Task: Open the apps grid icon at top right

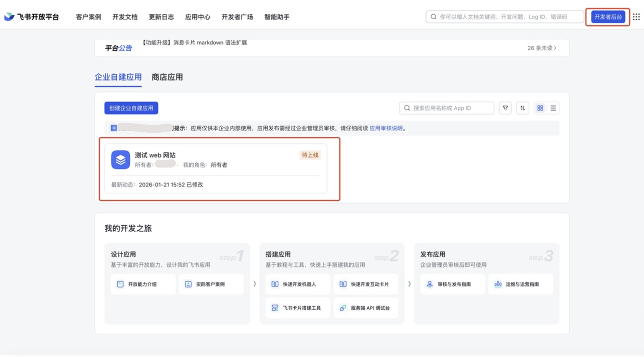Action: [x=636, y=17]
